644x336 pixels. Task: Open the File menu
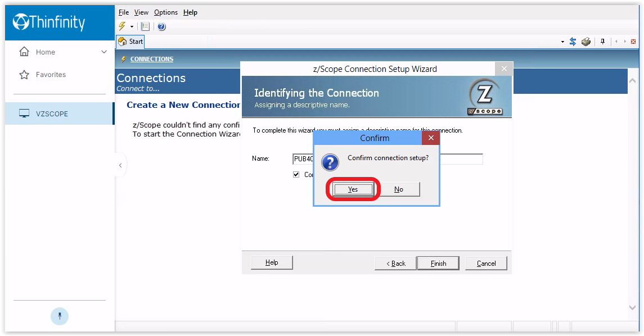tap(124, 12)
